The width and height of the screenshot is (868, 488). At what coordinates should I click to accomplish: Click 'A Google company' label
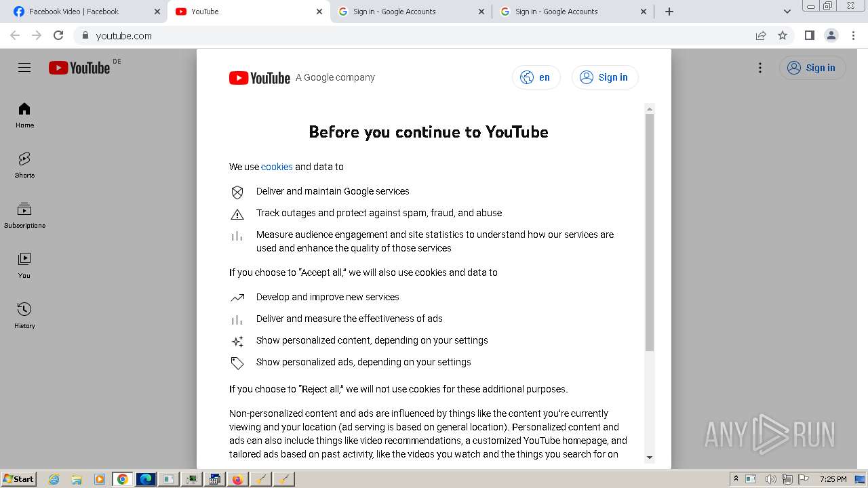335,77
